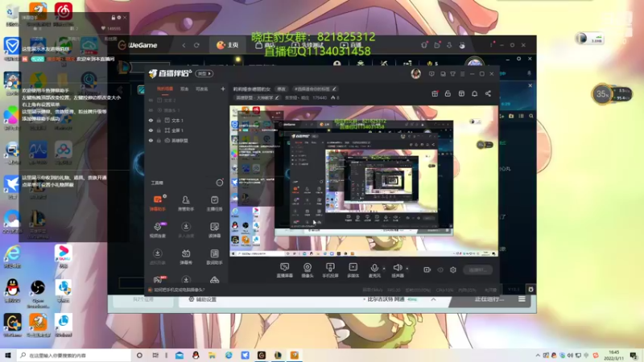Open the mode switch pill beside 直播伴侣 logo
The width and height of the screenshot is (644, 362).
[x=204, y=73]
